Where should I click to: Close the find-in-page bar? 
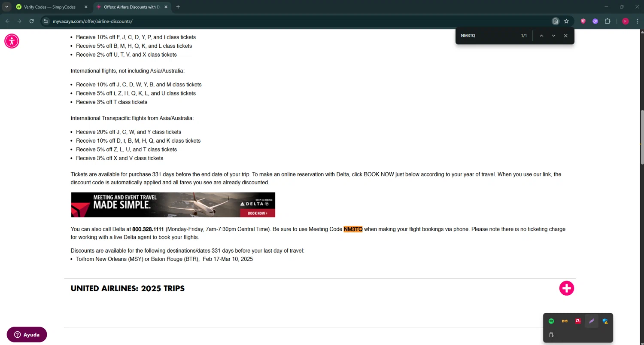coord(565,36)
